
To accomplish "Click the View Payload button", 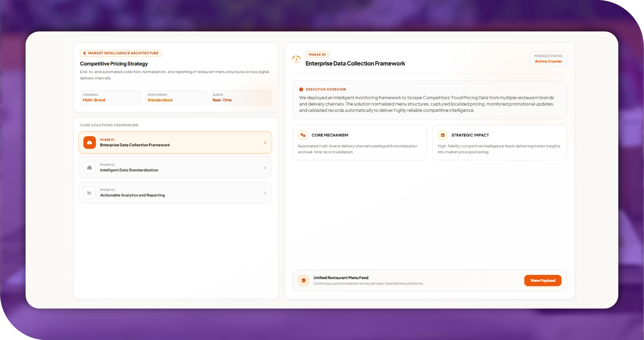I will [x=543, y=280].
